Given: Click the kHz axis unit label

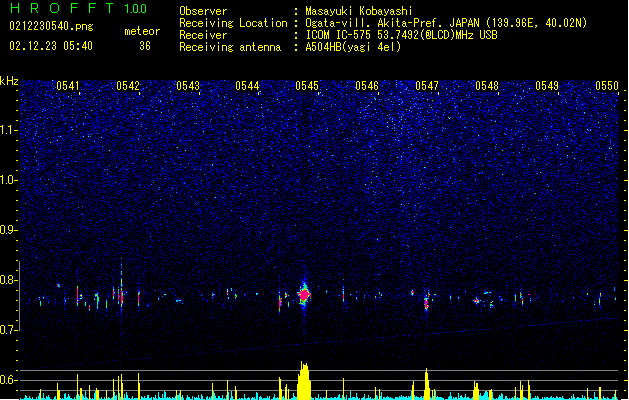Looking at the screenshot, I should click(9, 81).
